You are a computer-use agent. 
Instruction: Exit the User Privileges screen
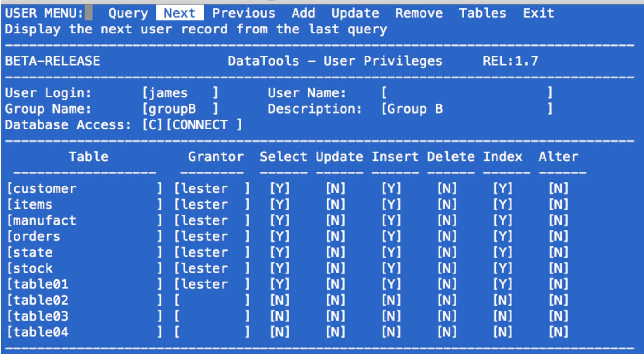[x=538, y=13]
